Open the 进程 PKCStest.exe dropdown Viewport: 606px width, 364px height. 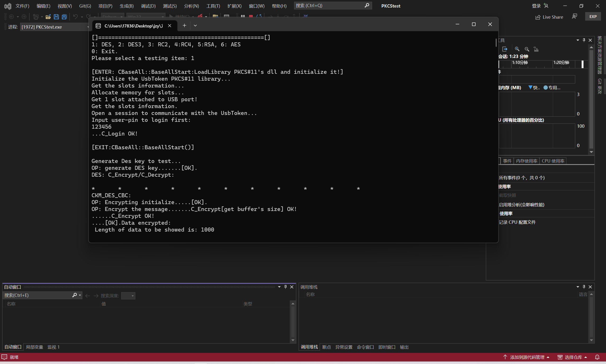coord(88,27)
